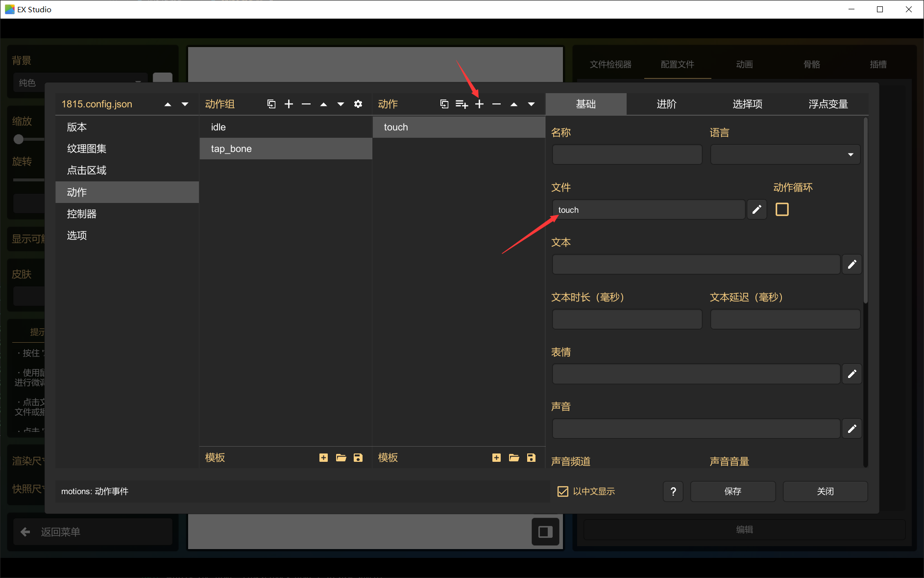Open the 语言 dropdown
The height and width of the screenshot is (578, 924).
tap(785, 154)
